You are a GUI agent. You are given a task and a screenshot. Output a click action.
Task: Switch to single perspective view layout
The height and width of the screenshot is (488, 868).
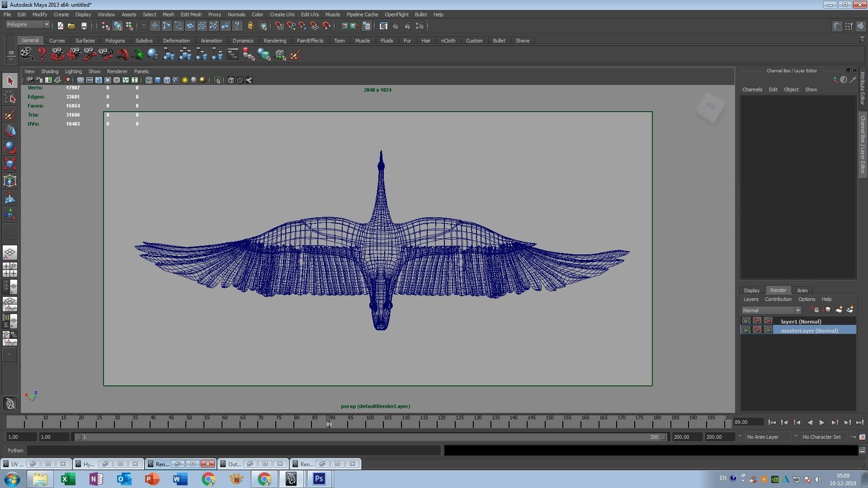coord(10,253)
